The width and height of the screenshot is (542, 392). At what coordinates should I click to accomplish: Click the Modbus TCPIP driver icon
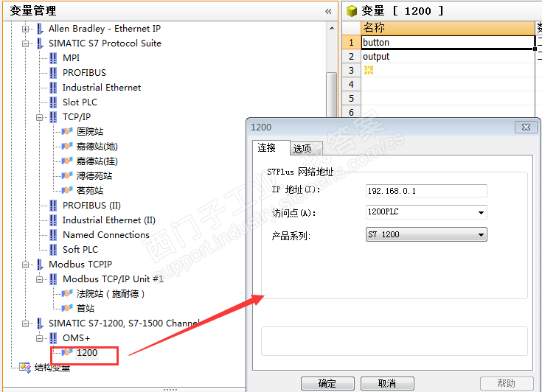coord(40,265)
